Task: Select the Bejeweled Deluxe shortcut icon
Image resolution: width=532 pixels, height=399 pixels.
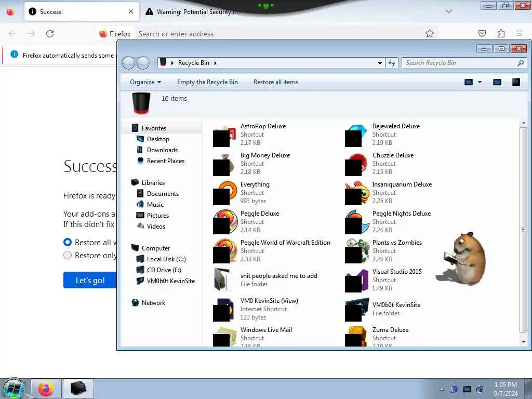Action: pos(356,136)
